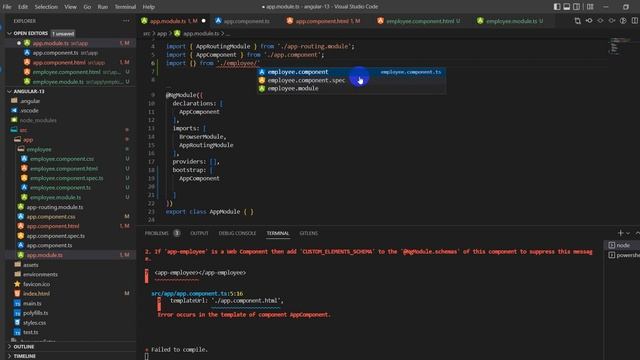Open the Customize Layout icon
The height and width of the screenshot is (360, 640).
(590, 7)
